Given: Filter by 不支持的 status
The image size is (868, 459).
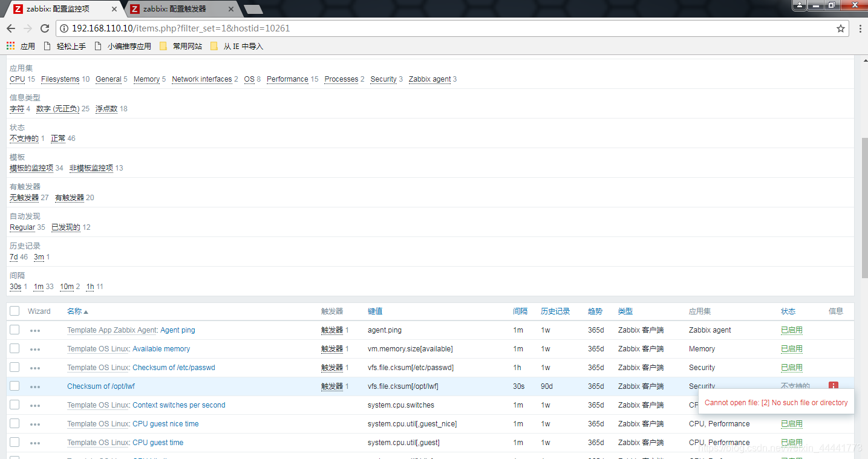Looking at the screenshot, I should pos(24,138).
